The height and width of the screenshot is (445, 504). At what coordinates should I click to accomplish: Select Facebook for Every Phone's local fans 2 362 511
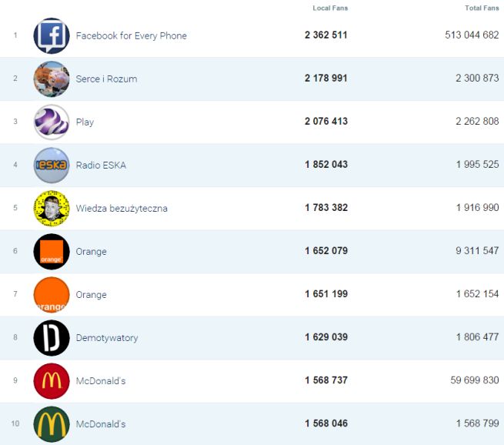click(325, 36)
